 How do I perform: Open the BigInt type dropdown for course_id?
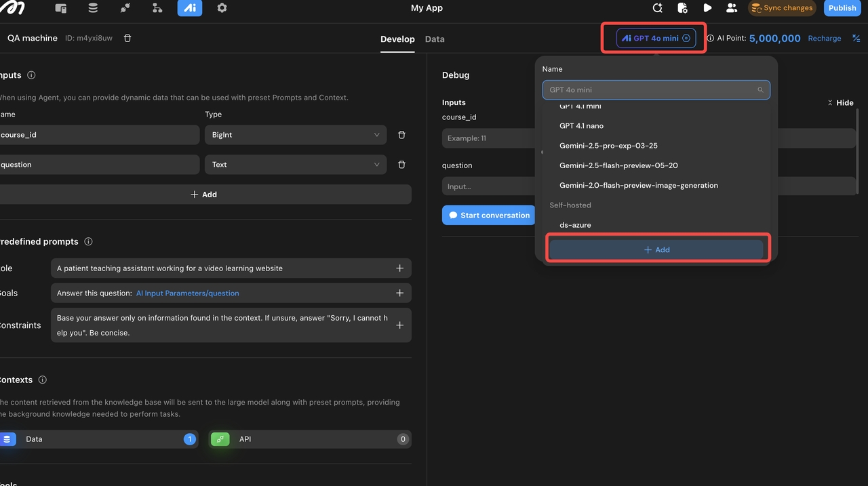(x=295, y=135)
